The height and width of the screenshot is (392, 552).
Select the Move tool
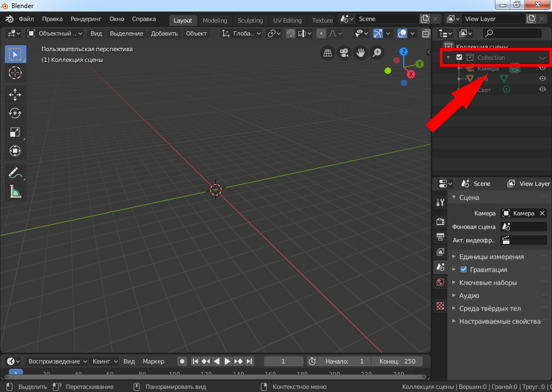tap(15, 94)
